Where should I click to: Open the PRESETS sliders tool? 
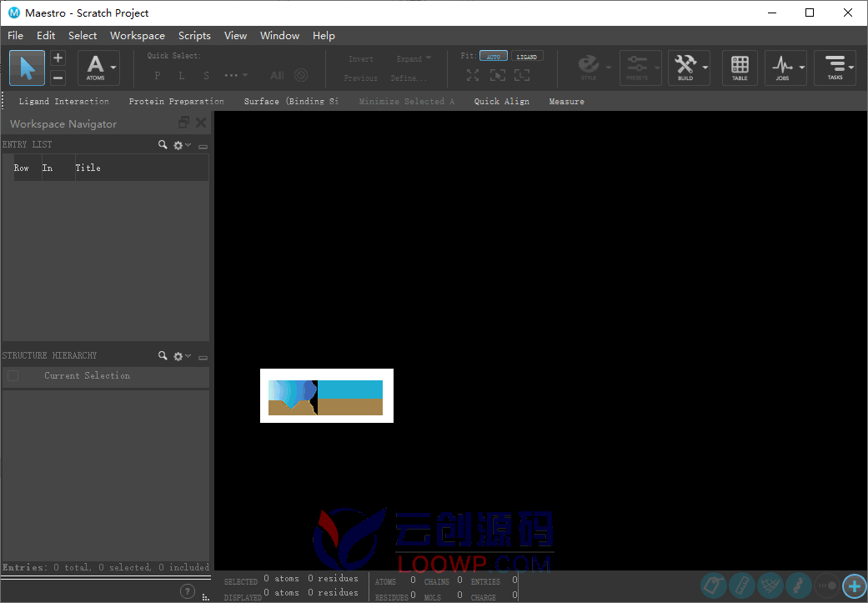[636, 68]
